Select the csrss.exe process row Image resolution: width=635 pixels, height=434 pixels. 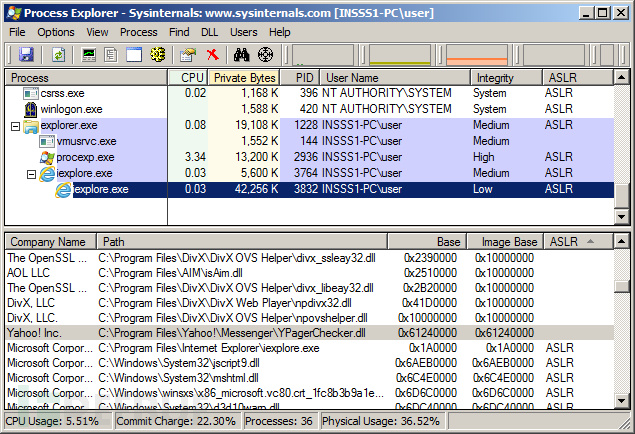click(x=309, y=93)
